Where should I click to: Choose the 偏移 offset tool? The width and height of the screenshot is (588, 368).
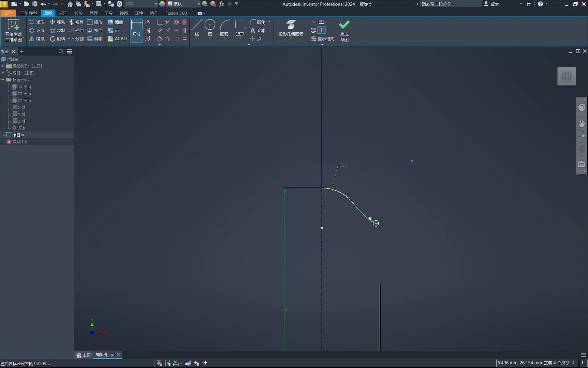(x=95, y=39)
